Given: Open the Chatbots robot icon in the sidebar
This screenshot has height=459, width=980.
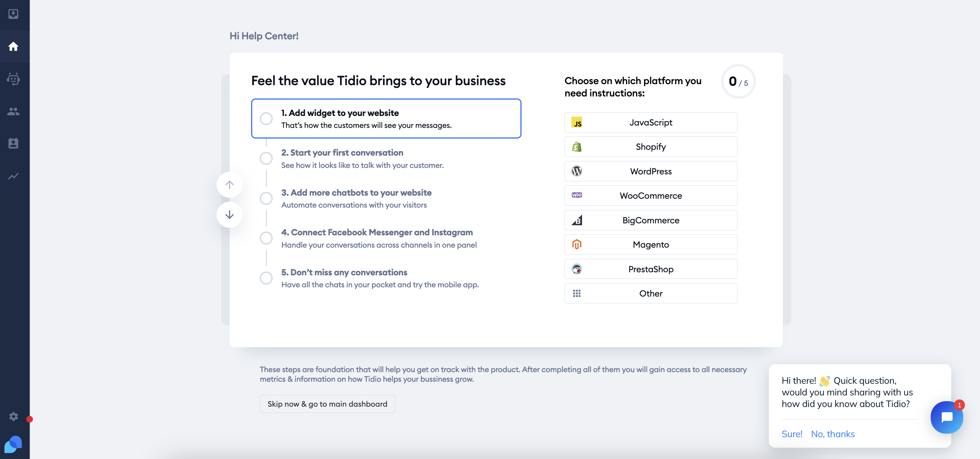Looking at the screenshot, I should point(13,79).
